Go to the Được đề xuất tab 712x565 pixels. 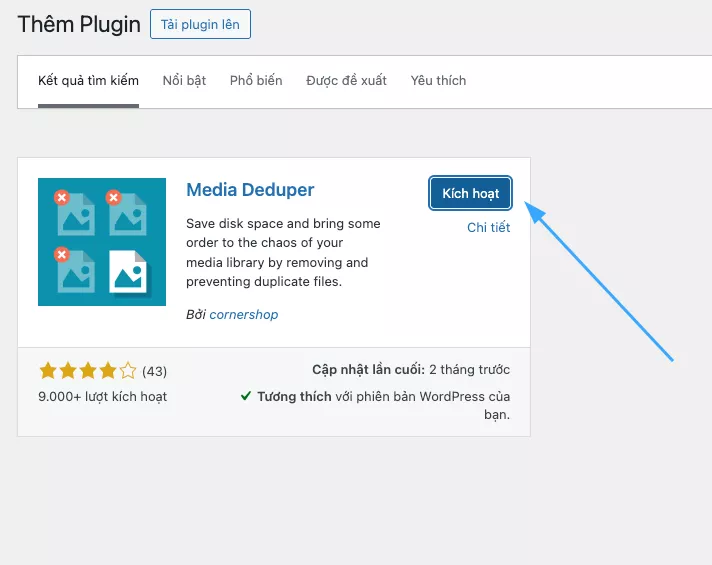(x=346, y=81)
